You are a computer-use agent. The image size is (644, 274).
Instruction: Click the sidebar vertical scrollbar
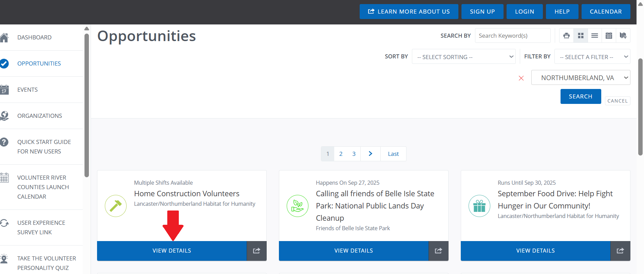click(87, 105)
